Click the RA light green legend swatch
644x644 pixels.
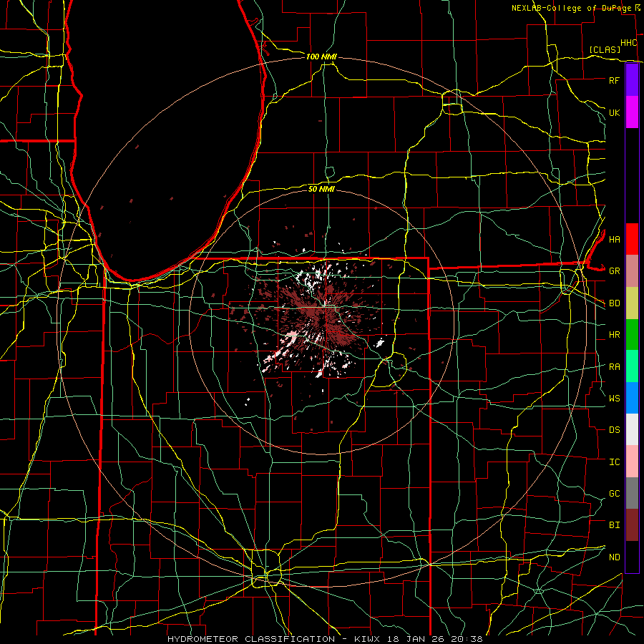tap(632, 366)
